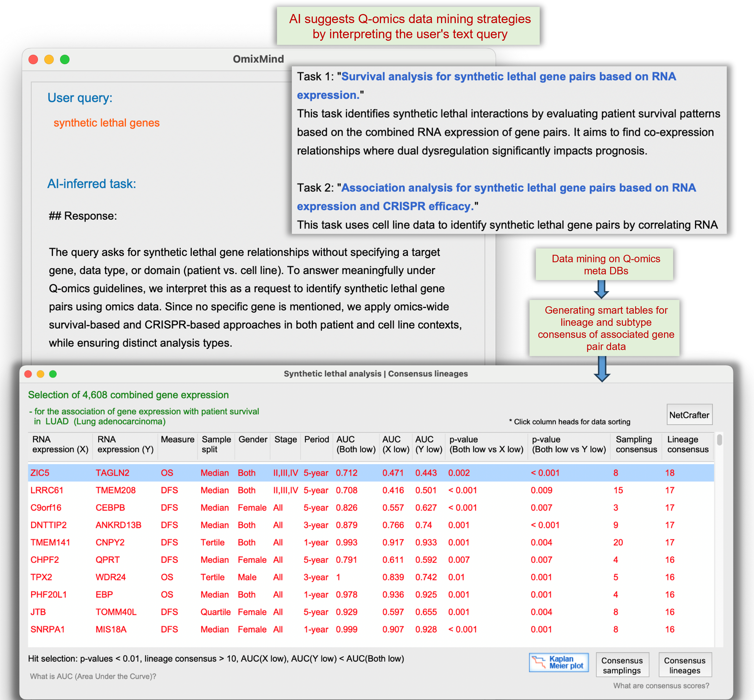Open 'What are consensus scores?' help link
The width and height of the screenshot is (754, 700).
(x=661, y=686)
